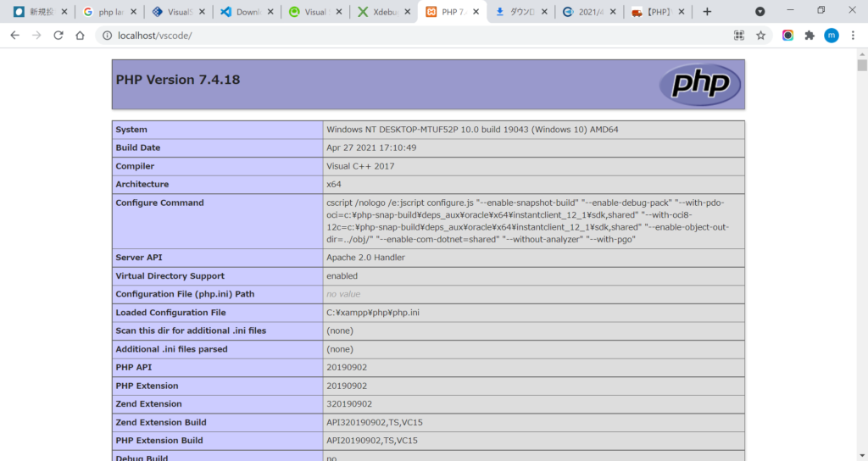Close the green Visual tab
Viewport: 868px width, 461px height.
click(x=339, y=12)
